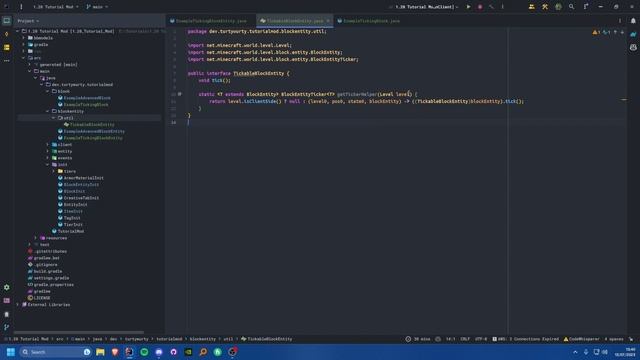Screen dimensions: 640x360
Task: Open ExampleAdvancedBlockEntity class in tree
Action: [x=94, y=131]
